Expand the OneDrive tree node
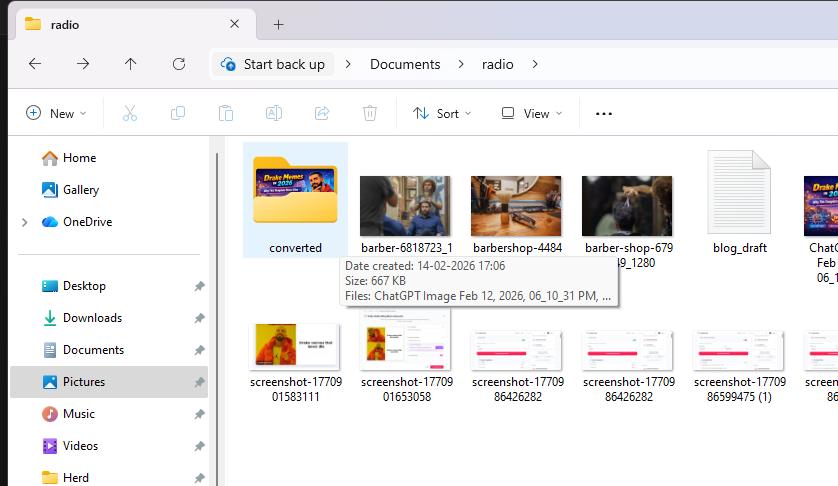 pos(25,222)
